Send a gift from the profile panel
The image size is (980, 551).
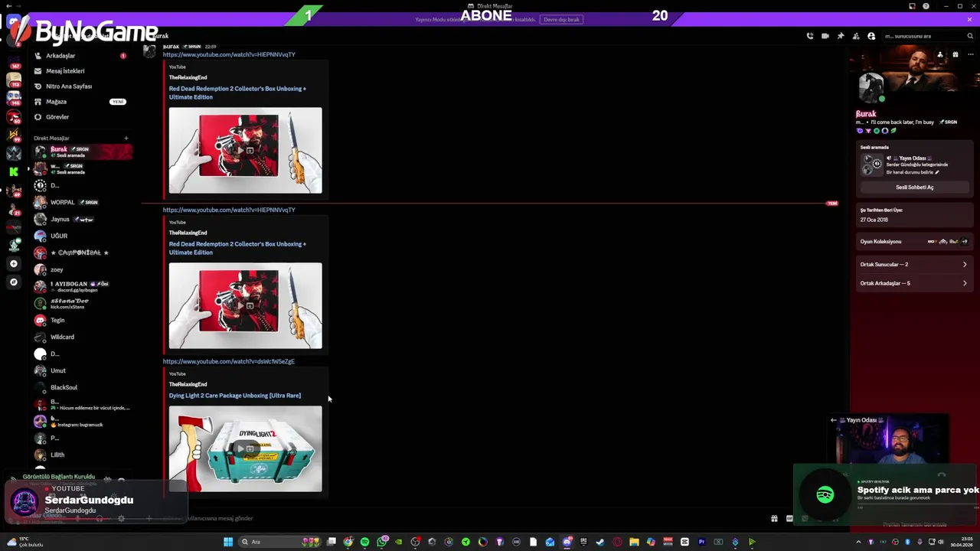[955, 54]
